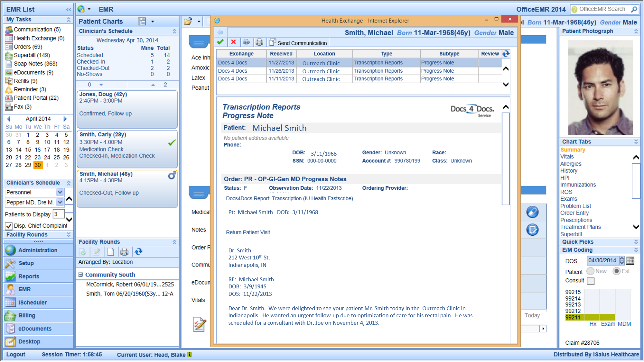The image size is (644, 362).
Task: Open the iScheduler module
Action: coord(39,302)
